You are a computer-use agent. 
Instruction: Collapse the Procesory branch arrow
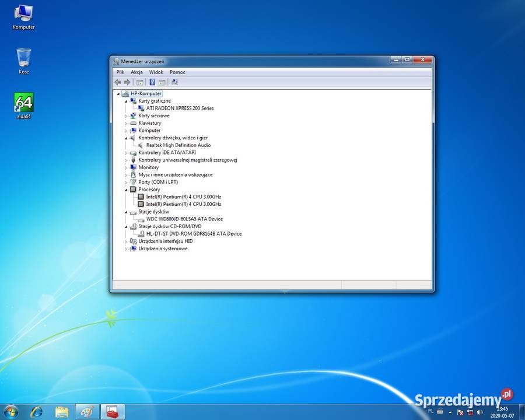pyautogui.click(x=126, y=190)
